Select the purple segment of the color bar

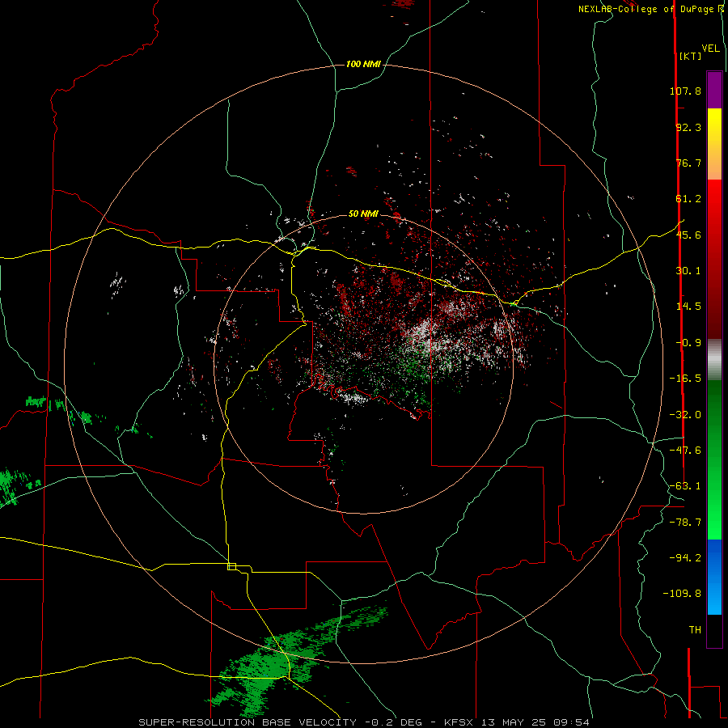click(x=714, y=90)
